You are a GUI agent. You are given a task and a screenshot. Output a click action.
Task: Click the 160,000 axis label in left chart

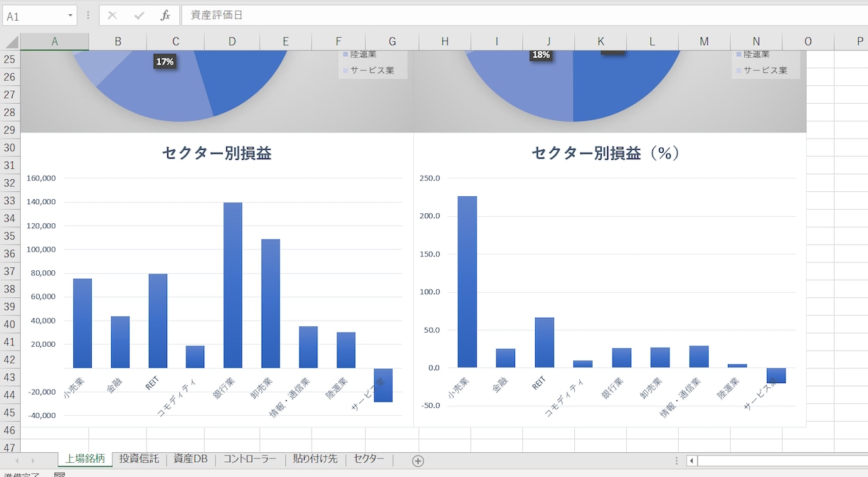pos(41,178)
